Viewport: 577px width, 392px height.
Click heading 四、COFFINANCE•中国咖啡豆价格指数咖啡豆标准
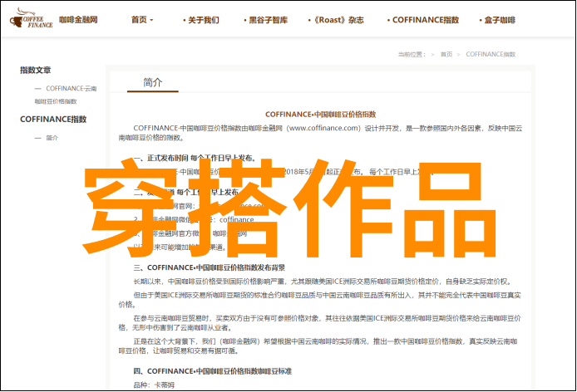[x=212, y=371]
